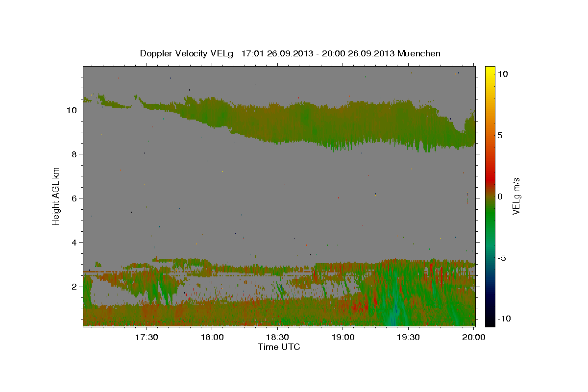This screenshot has width=588, height=392.
Task: Click the colorbar value -10 at the bottom
Action: tap(504, 318)
